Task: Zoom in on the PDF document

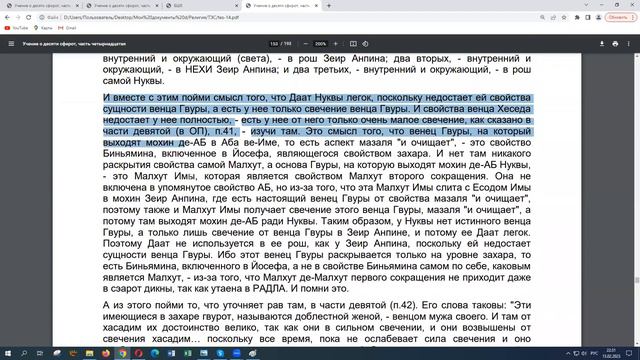Action: pyautogui.click(x=336, y=44)
